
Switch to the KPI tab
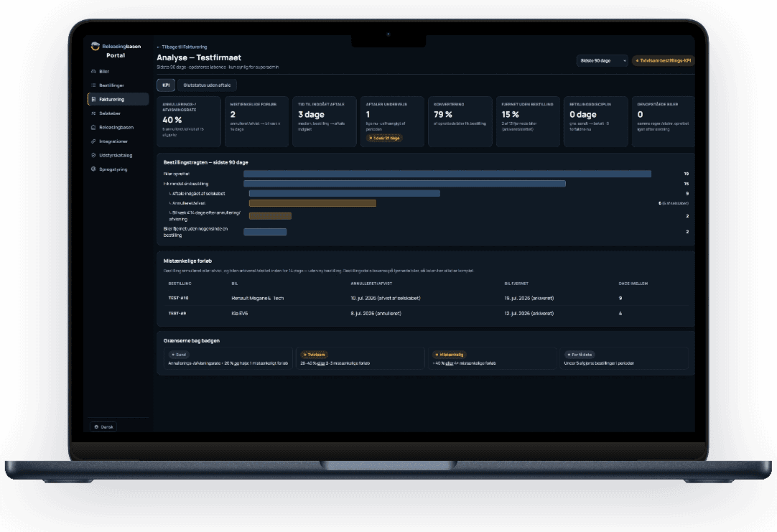click(x=166, y=85)
